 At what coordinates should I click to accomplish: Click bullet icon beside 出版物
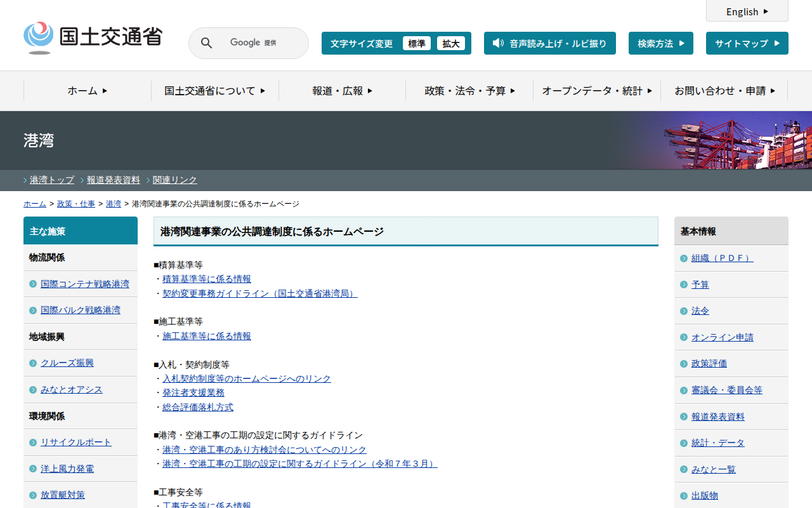point(684,496)
